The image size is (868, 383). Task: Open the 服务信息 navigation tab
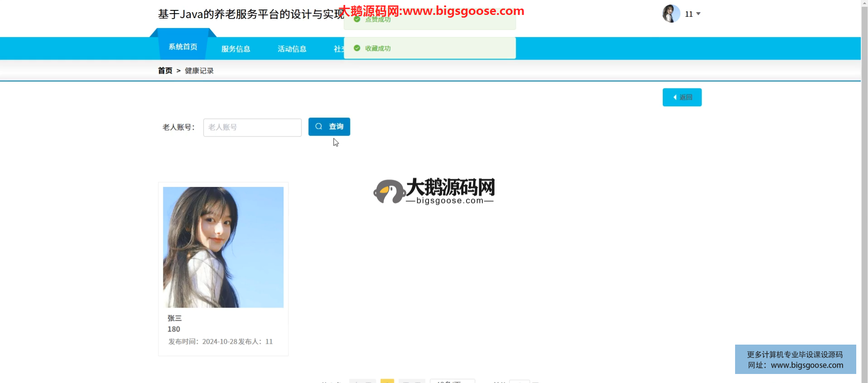click(x=236, y=49)
